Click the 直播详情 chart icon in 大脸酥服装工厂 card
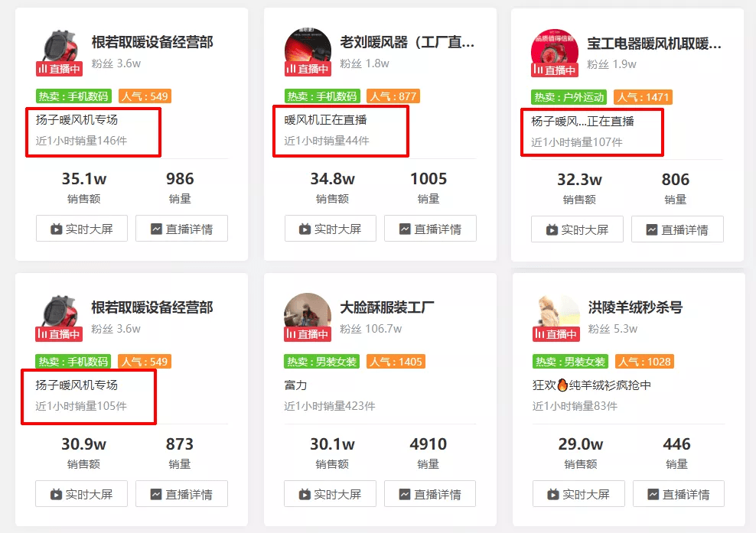This screenshot has height=533, width=756. pos(405,494)
